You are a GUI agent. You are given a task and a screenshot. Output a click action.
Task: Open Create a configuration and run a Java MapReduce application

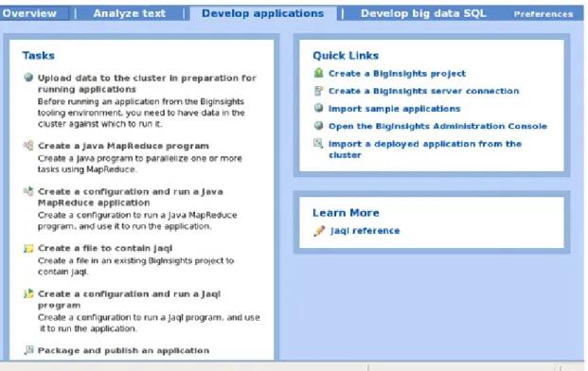[131, 197]
